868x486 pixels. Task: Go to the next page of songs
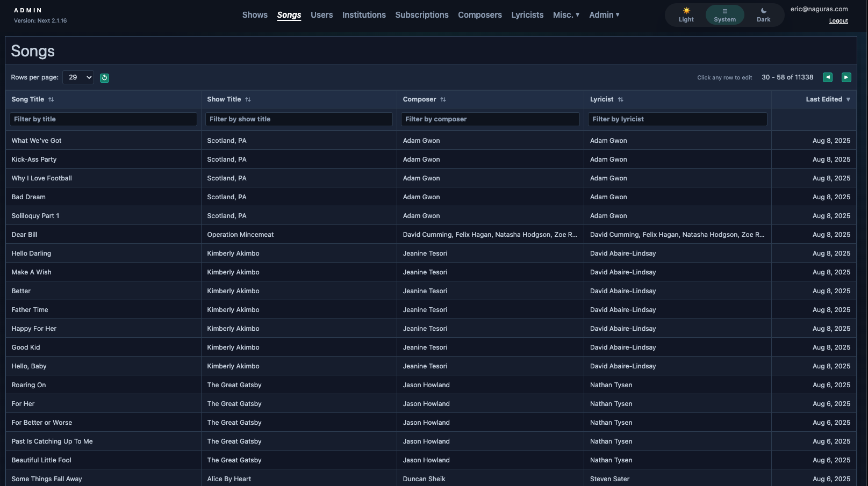click(x=846, y=77)
